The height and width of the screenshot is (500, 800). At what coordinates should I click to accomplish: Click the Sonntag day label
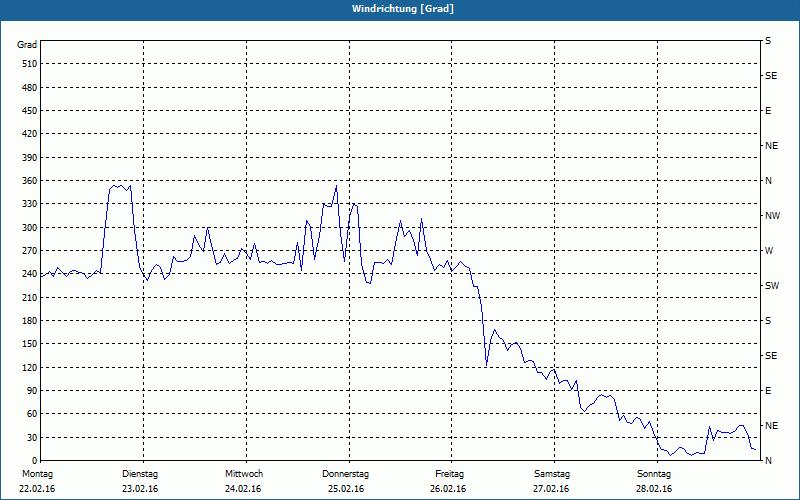[x=654, y=474]
